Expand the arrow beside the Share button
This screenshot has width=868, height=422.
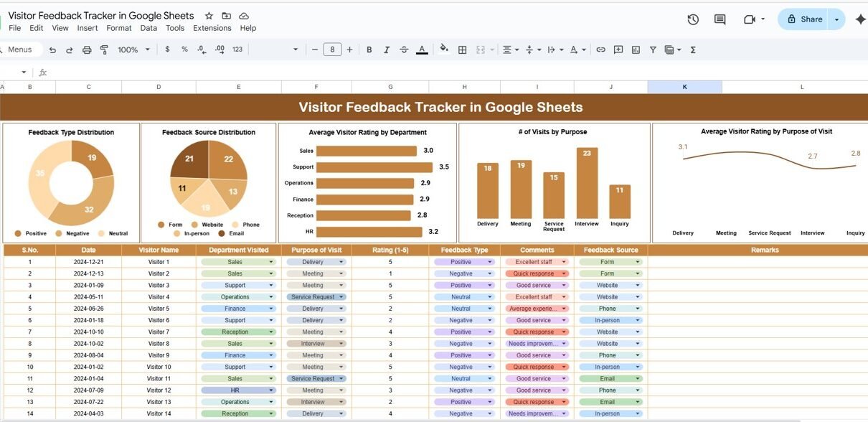(x=836, y=19)
